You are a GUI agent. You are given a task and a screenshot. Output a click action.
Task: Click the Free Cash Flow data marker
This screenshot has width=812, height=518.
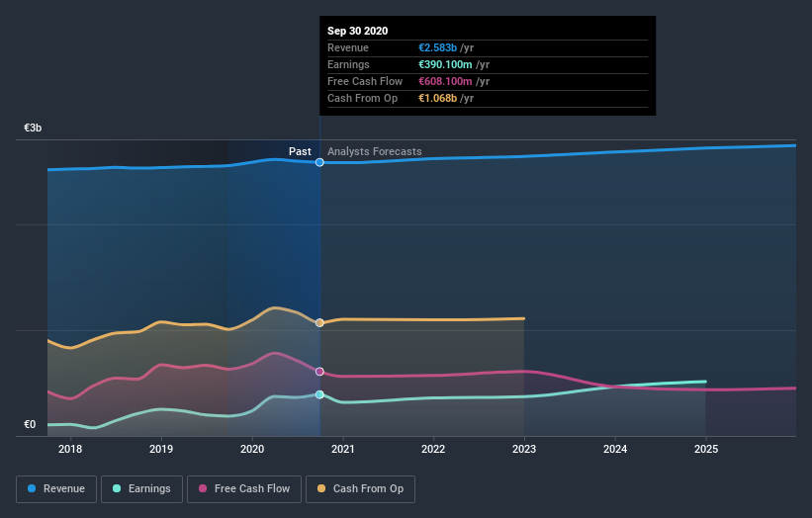coord(319,372)
